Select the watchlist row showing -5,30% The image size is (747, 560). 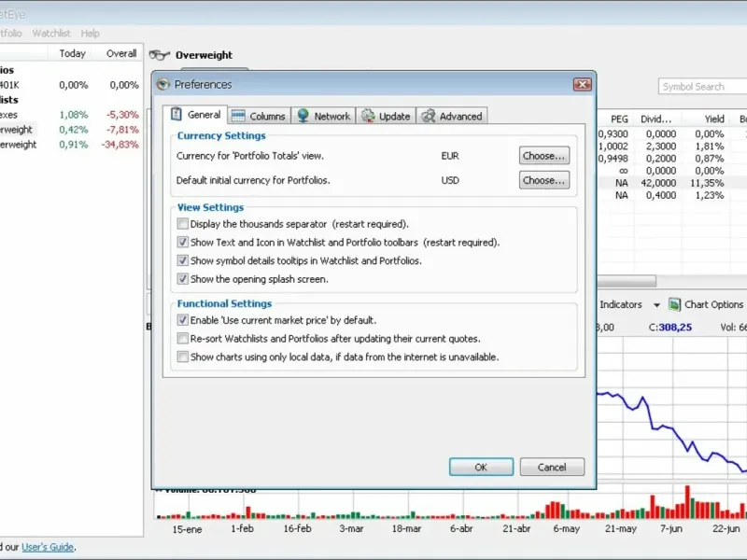(x=71, y=115)
